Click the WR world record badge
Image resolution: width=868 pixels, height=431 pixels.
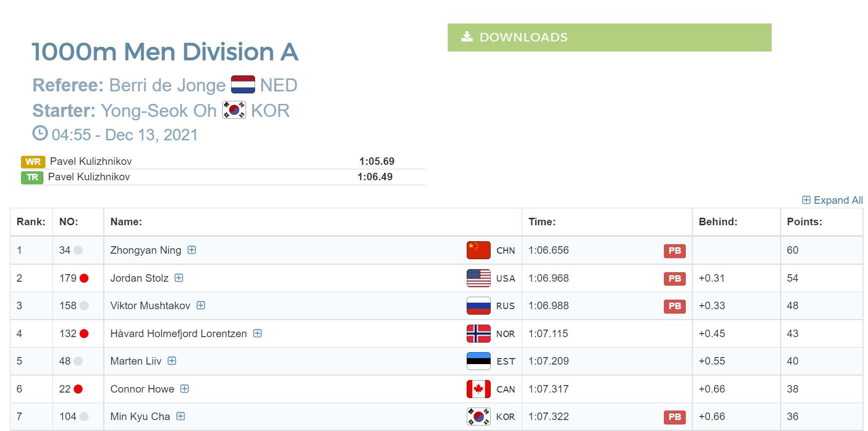(x=33, y=162)
